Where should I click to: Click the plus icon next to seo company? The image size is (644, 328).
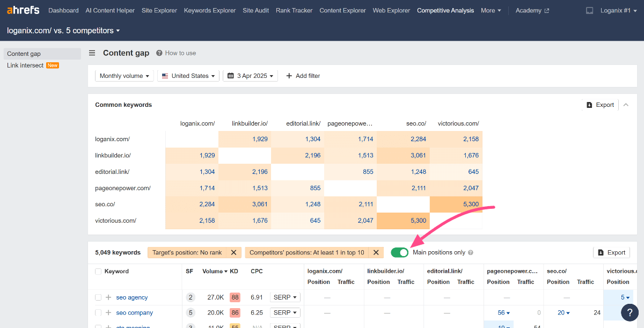pyautogui.click(x=108, y=312)
